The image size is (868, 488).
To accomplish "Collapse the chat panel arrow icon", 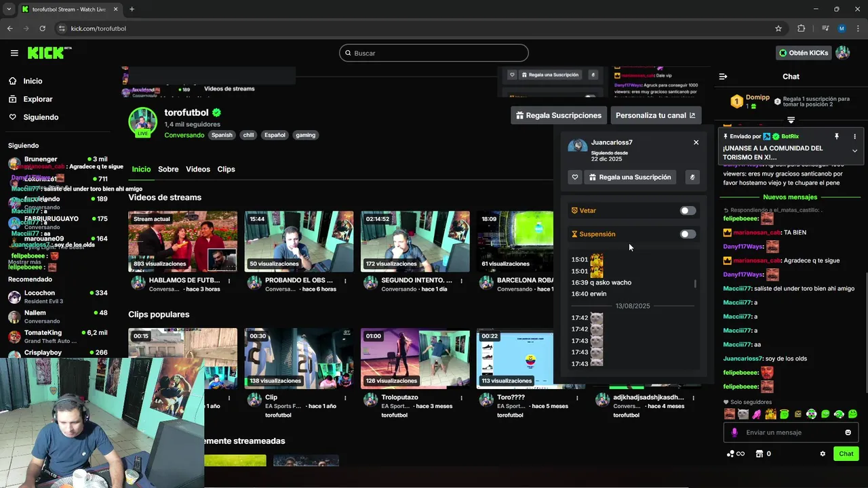I will tap(723, 77).
